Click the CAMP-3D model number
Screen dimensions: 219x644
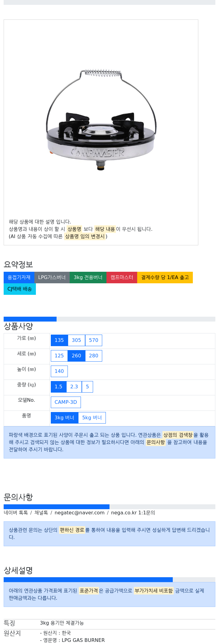[66, 402]
